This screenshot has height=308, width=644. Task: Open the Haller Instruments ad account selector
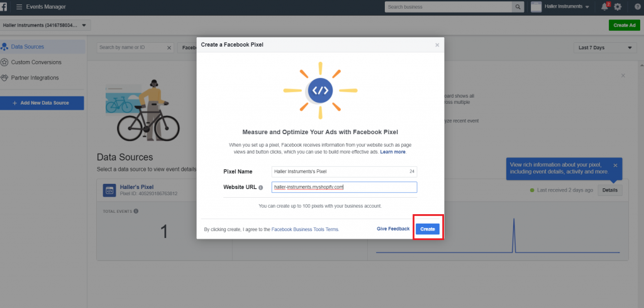click(x=45, y=25)
